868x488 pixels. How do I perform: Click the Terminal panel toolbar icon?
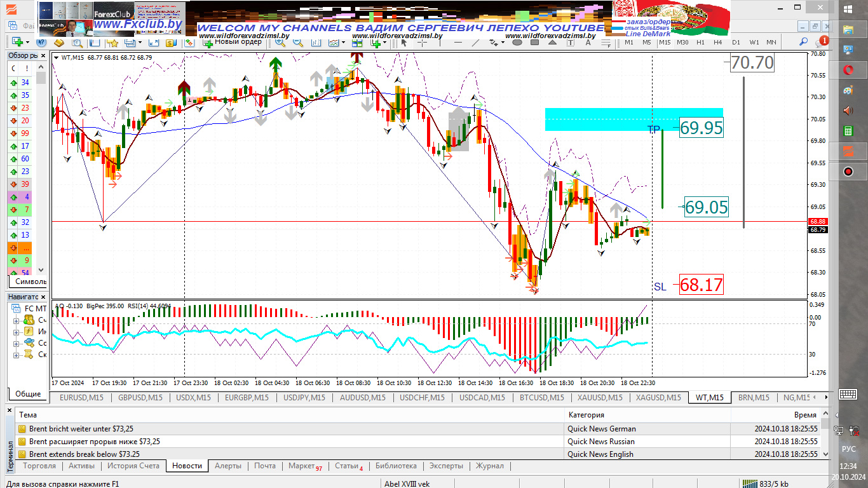pyautogui.click(x=130, y=43)
